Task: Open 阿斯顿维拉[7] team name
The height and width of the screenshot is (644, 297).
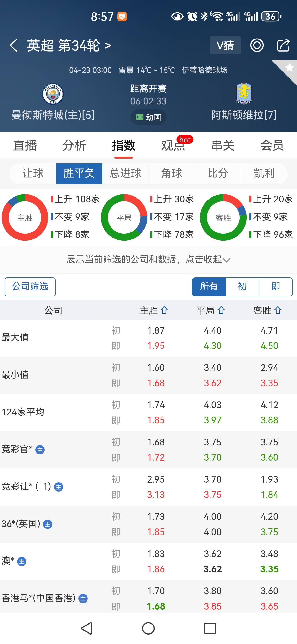Action: pos(244,115)
